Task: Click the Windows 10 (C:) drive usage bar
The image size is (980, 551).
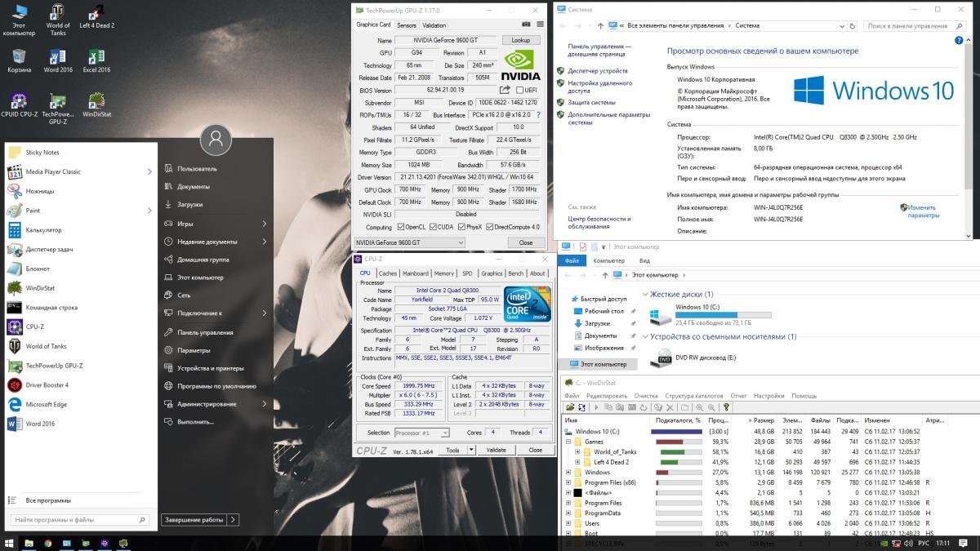Action: (723, 315)
